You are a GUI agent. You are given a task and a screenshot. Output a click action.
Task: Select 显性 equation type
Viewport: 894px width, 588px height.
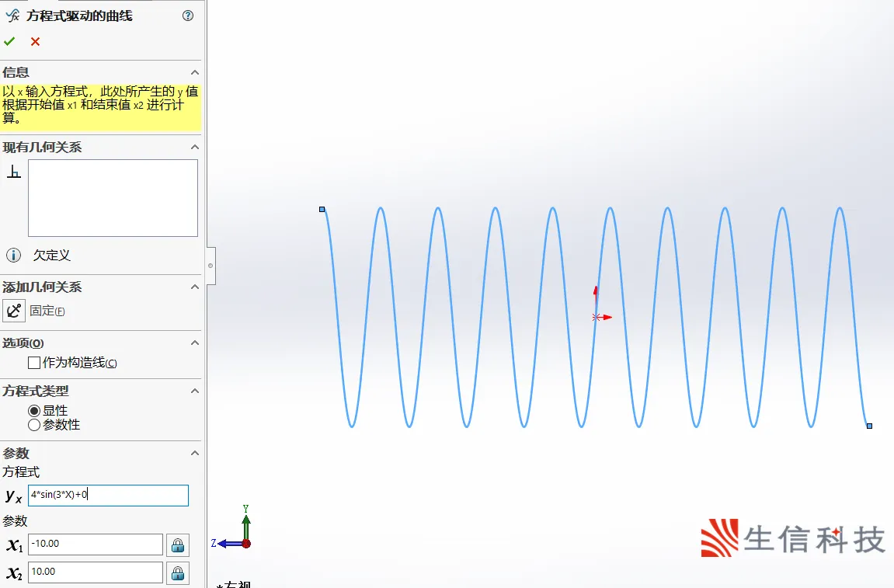[x=34, y=411]
